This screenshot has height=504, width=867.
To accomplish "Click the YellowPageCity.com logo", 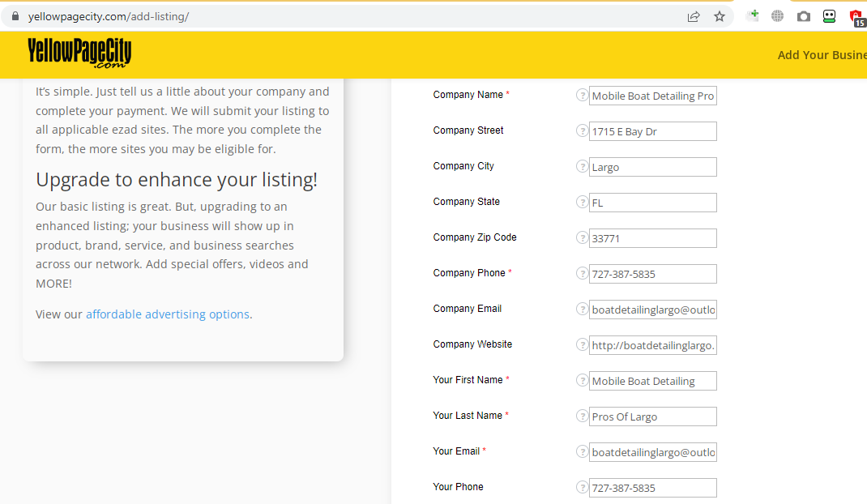I will (x=79, y=53).
